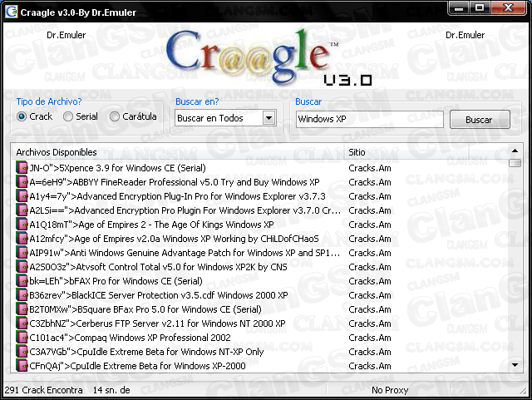Click the results list scrollbar thumb
This screenshot has height=400, width=532.
pos(515,163)
